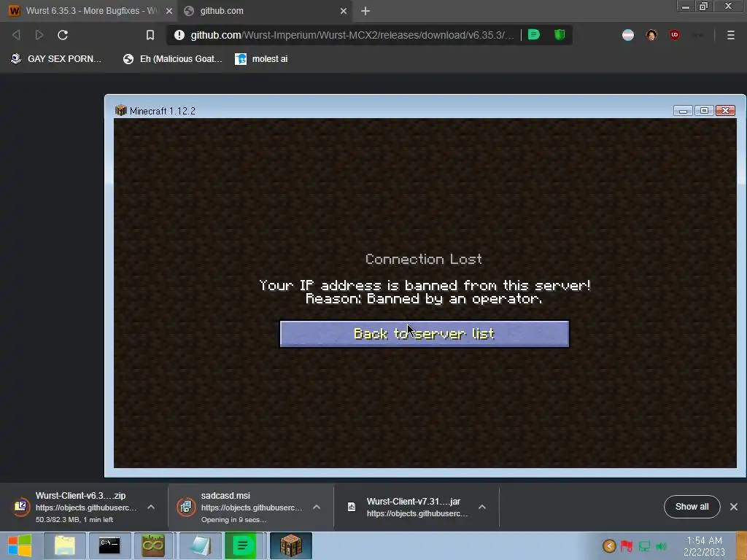
Task: Open the notepad taskbar icon
Action: [200, 545]
